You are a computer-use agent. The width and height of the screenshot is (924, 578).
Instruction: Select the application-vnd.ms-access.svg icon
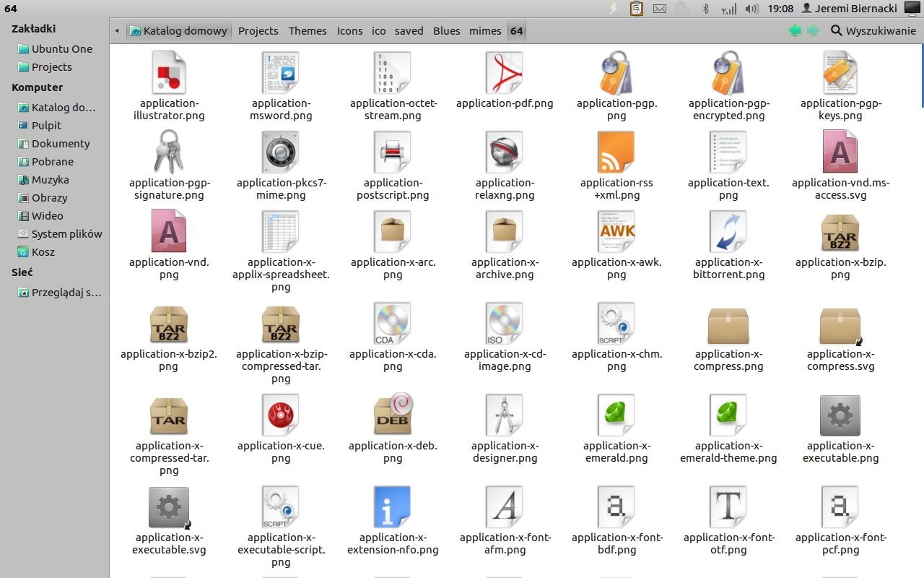point(840,152)
